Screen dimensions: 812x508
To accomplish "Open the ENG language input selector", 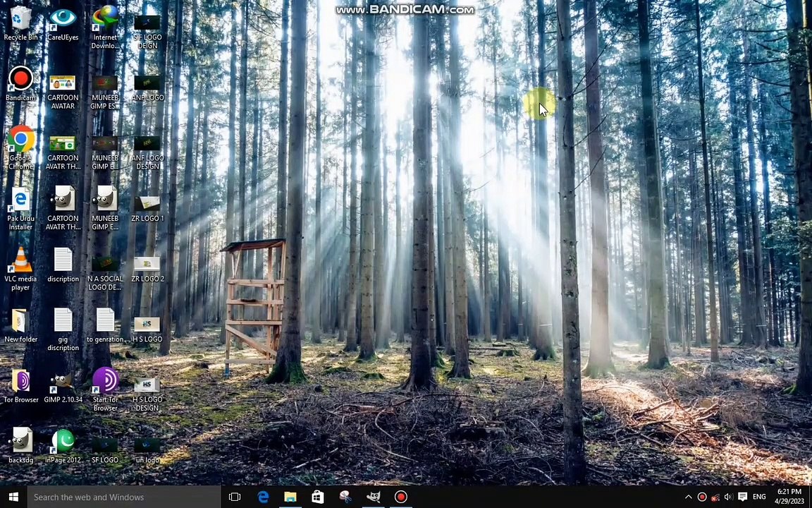I will (759, 497).
